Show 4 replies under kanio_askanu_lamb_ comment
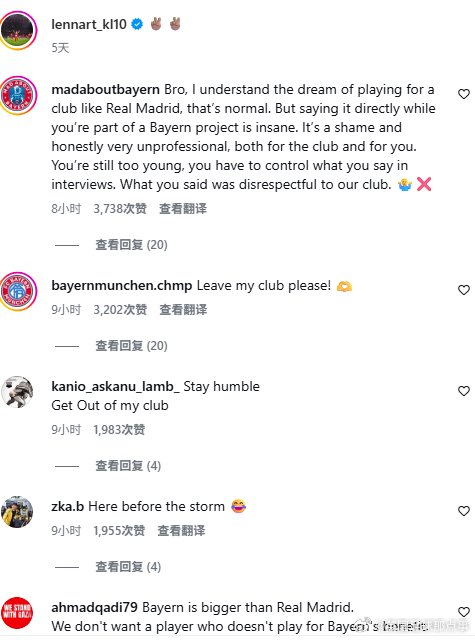 click(128, 466)
